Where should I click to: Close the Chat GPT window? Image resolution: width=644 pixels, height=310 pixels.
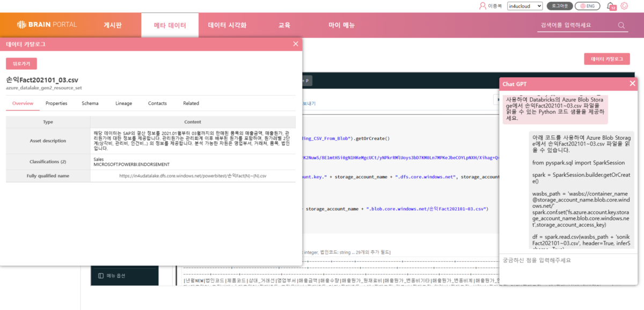(x=632, y=83)
